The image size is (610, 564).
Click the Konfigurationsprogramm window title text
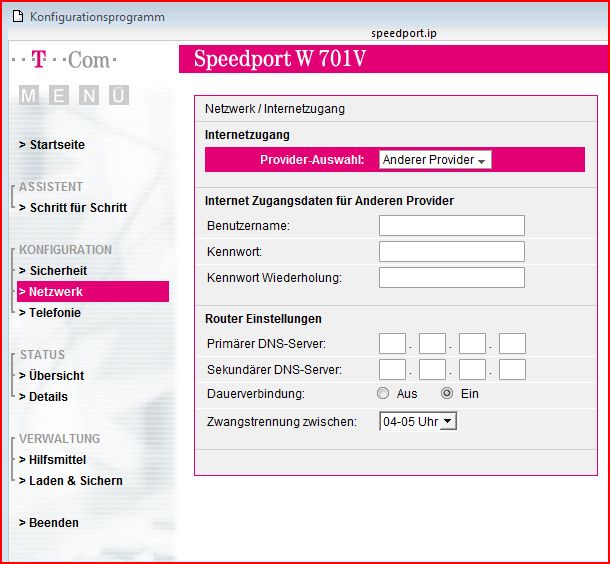click(x=97, y=17)
